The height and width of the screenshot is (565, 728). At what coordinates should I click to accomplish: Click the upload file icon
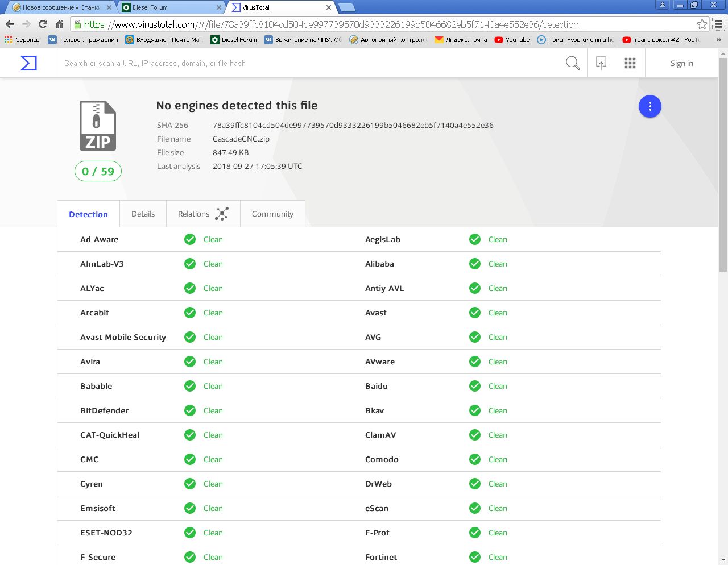(x=601, y=63)
